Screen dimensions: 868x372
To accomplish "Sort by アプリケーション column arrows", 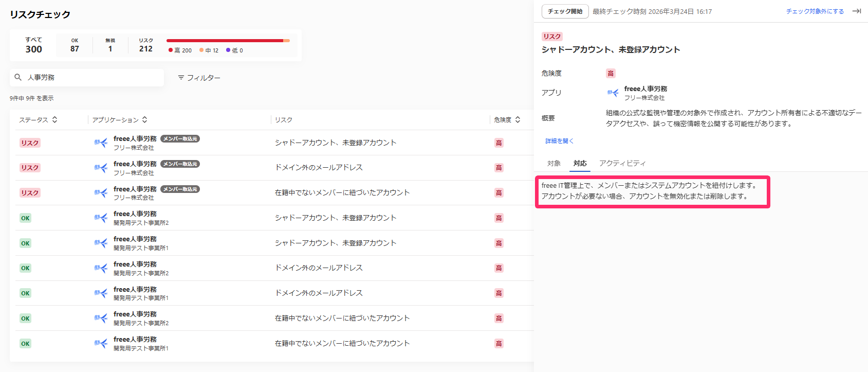I will (145, 119).
